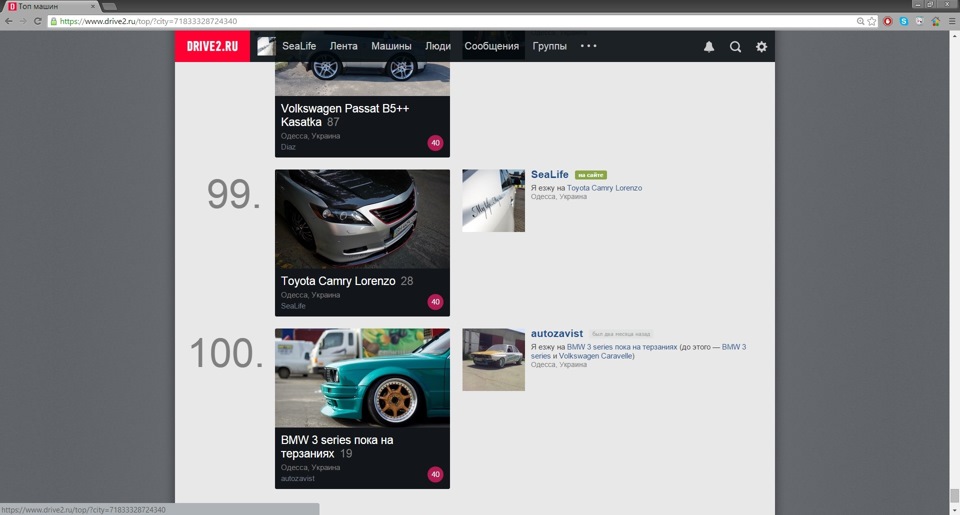Click 'Одесса, Украина' on BMW card
Viewport: 960px width, 515px height.
pyautogui.click(x=310, y=467)
